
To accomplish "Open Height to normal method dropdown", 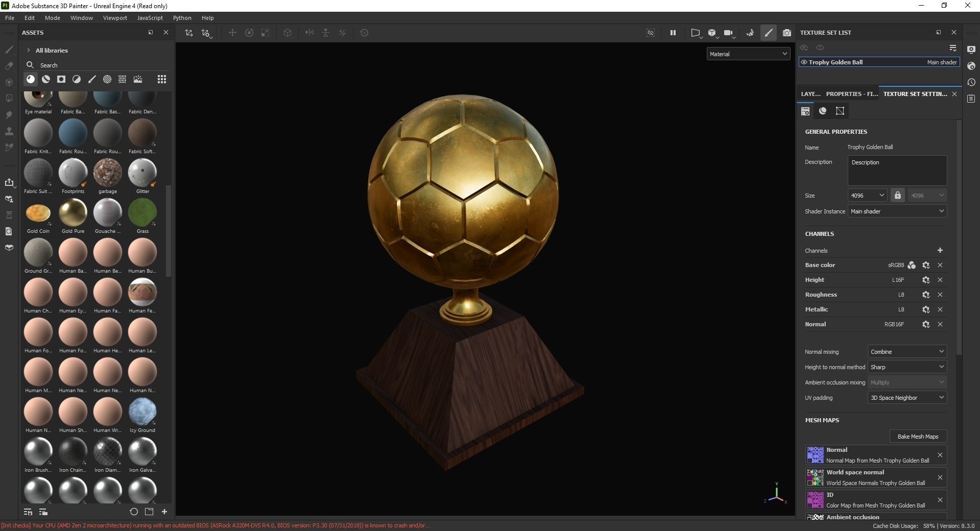I will click(x=907, y=367).
